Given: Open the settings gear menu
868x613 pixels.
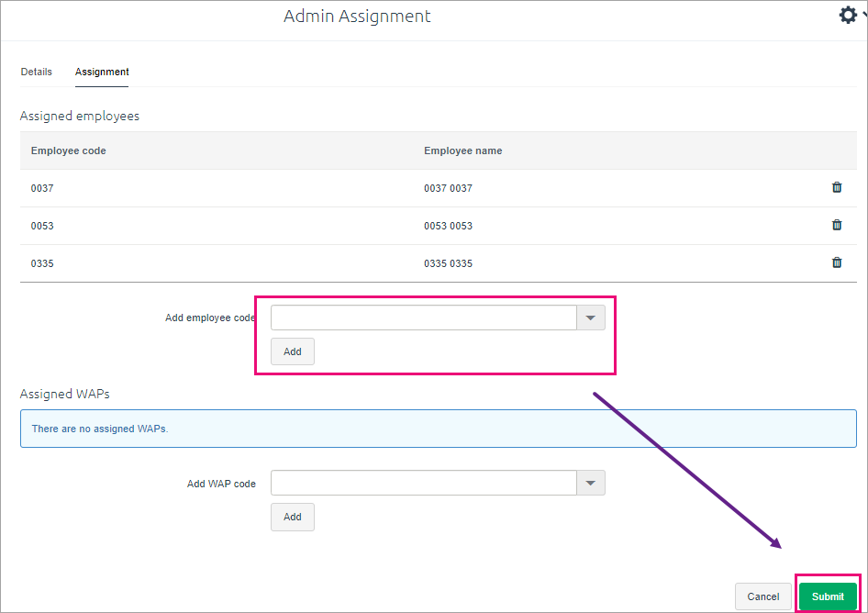Looking at the screenshot, I should pos(848,15).
